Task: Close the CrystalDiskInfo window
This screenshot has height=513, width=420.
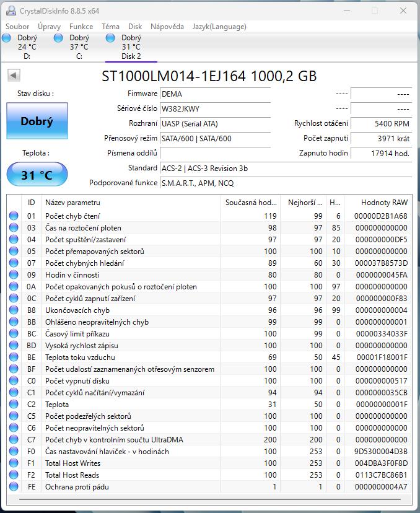Action: 403,11
